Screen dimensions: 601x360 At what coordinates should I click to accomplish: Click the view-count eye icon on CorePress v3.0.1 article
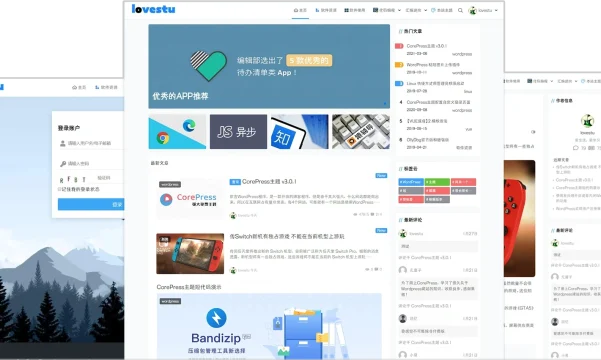coord(355,215)
